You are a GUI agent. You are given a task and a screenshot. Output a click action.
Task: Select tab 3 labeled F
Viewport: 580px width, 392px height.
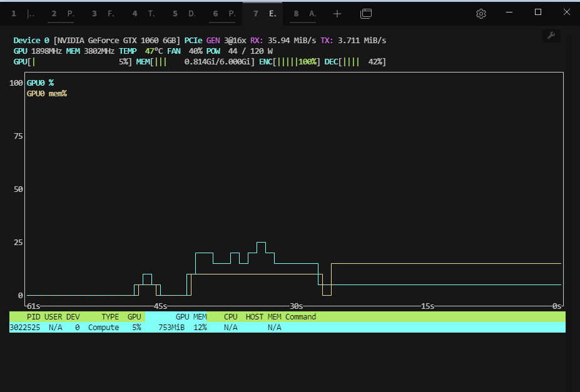(x=103, y=13)
